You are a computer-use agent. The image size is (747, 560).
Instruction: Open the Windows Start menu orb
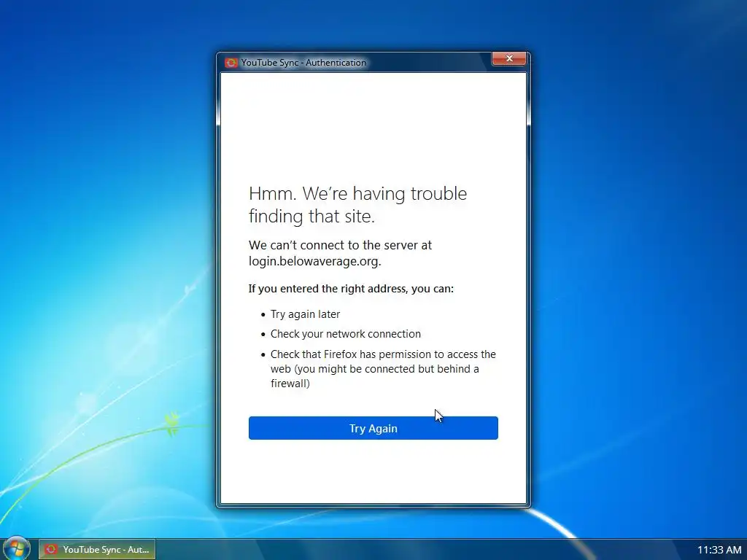[17, 548]
